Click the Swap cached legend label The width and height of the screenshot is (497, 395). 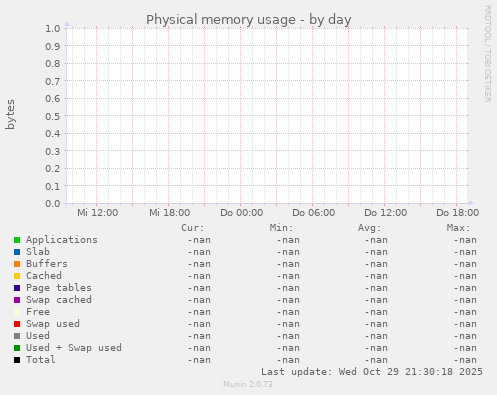pyautogui.click(x=59, y=300)
